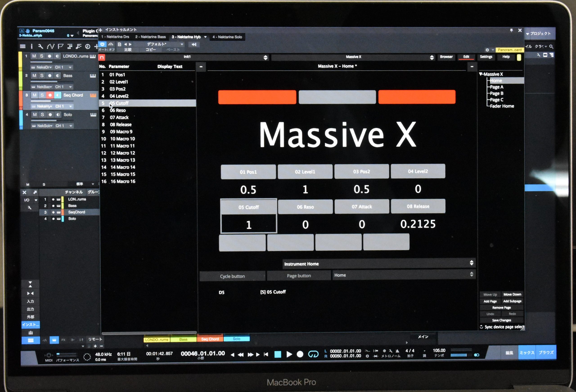The image size is (576, 392).
Task: Mute the LONDO..rums track
Action: click(34, 56)
